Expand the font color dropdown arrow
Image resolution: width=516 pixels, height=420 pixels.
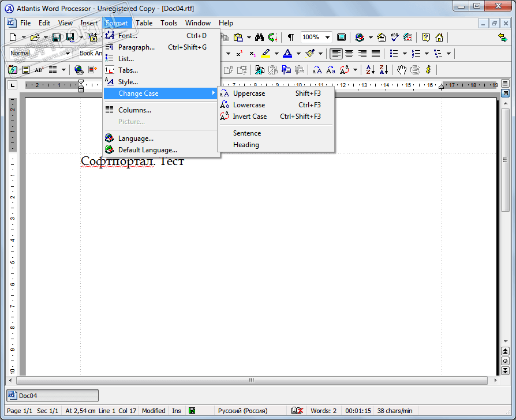(298, 53)
